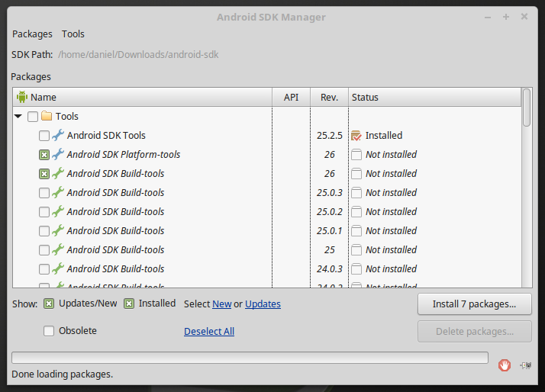Click wrench icon of Android SDK Platform-tools
545x392 pixels.
58,154
